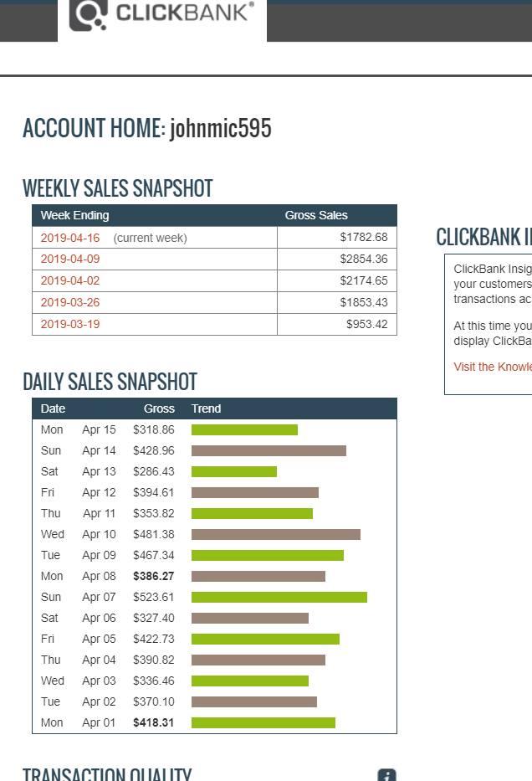Follow the Visit the Knowledge link
The image size is (532, 781).
pos(493,367)
